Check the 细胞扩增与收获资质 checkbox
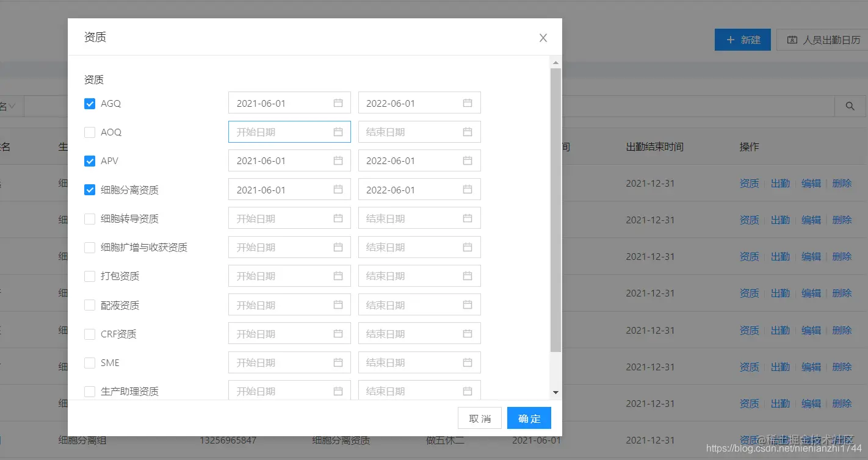Screen dimensions: 868x460 click(x=90, y=248)
